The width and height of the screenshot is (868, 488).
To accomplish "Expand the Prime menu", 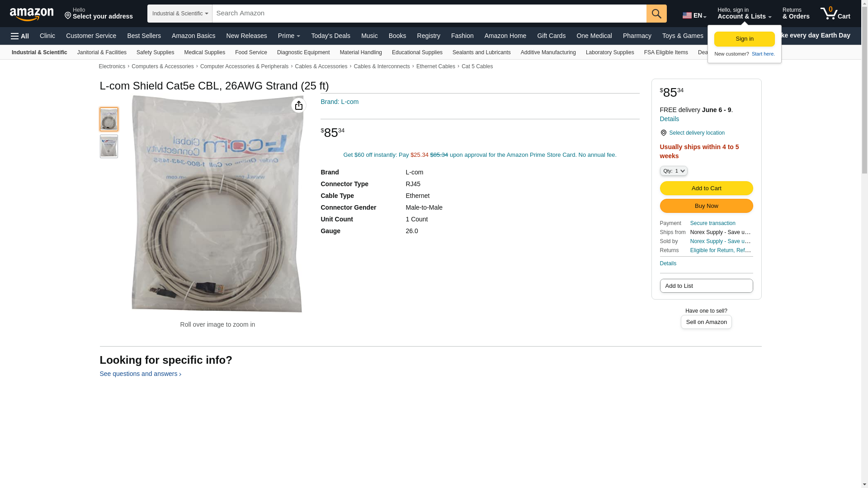I will [x=289, y=36].
